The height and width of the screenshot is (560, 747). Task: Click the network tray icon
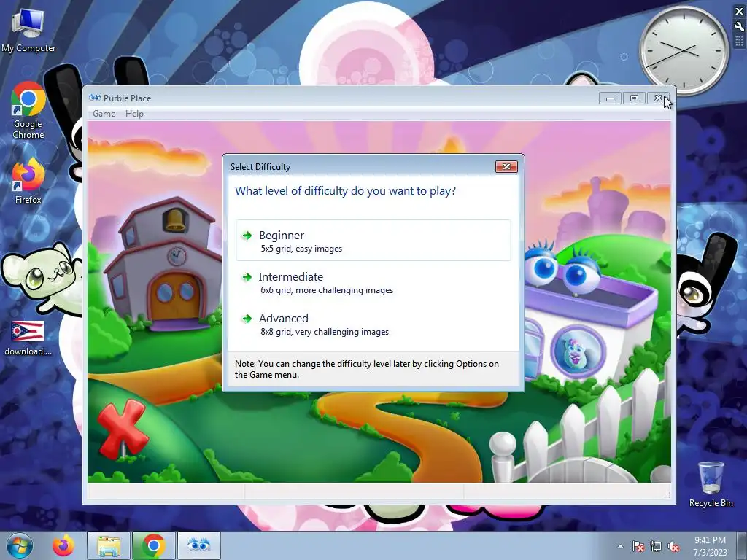point(656,546)
